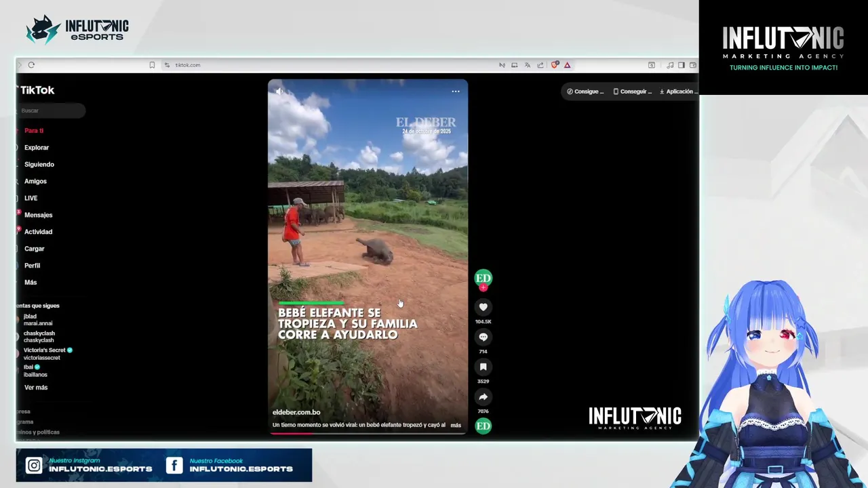868x488 pixels.
Task: Open Perfil in the sidebar
Action: (x=32, y=266)
